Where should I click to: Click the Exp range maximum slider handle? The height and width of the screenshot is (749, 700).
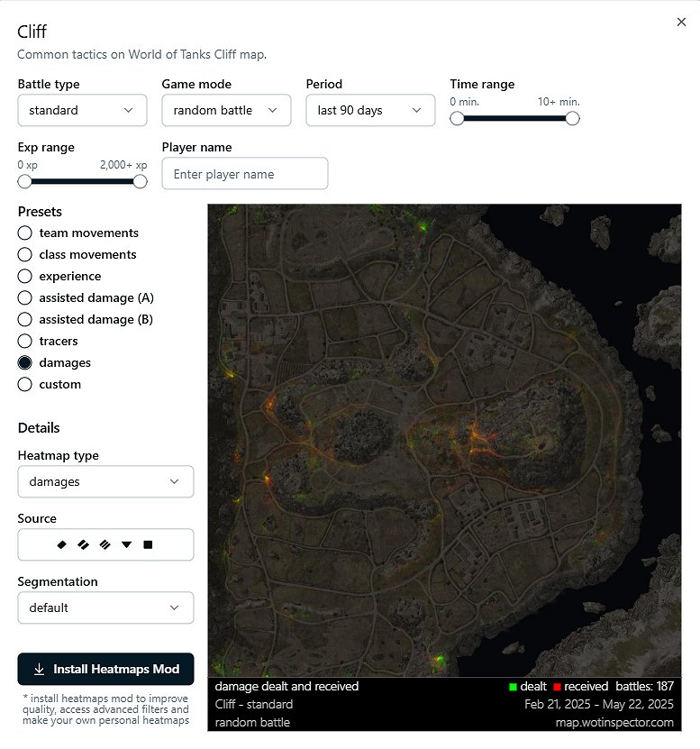(140, 181)
